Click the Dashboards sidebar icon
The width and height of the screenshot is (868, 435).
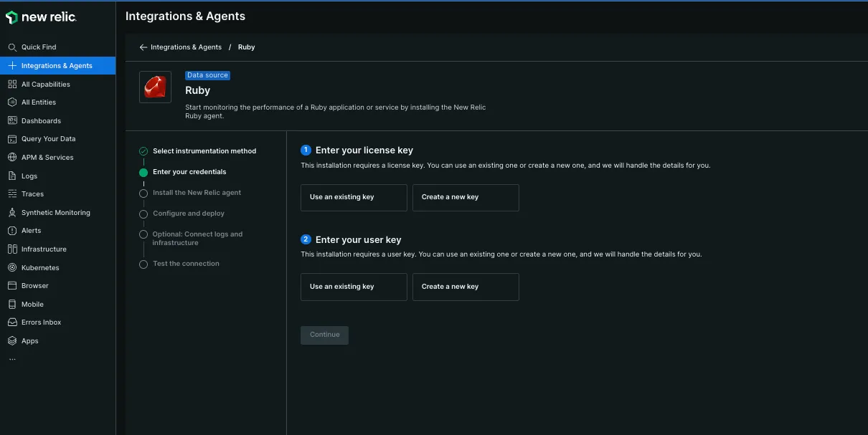(x=12, y=120)
